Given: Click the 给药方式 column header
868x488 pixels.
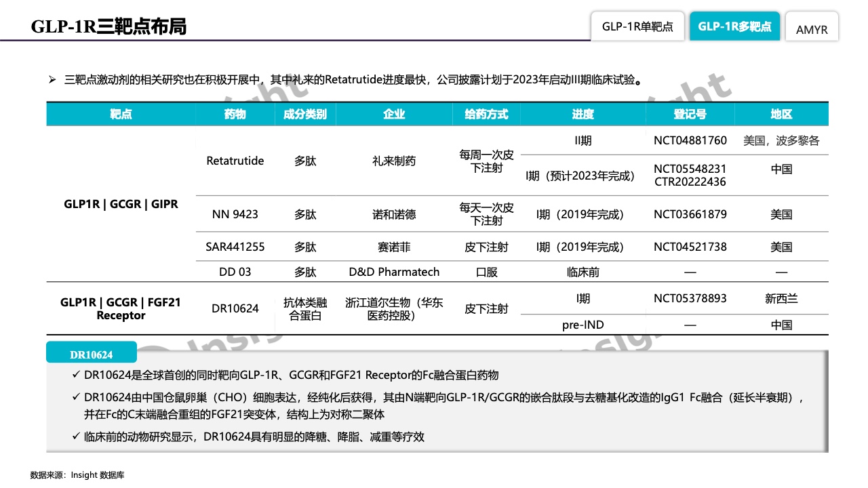Looking at the screenshot, I should [x=486, y=114].
